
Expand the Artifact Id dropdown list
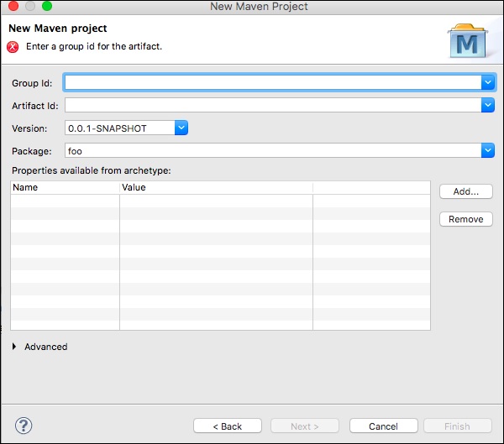tap(487, 105)
